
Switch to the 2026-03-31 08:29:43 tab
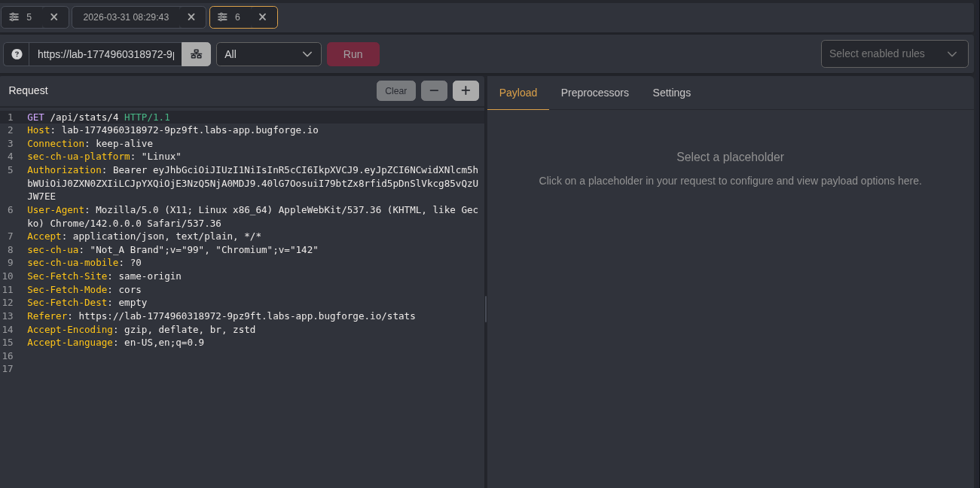125,17
